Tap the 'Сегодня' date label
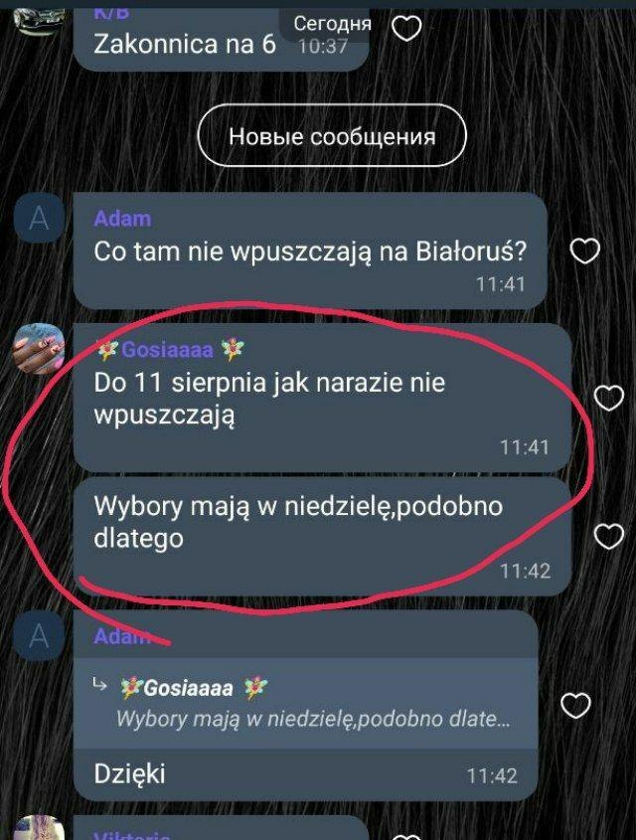The width and height of the screenshot is (636, 840). [x=332, y=24]
